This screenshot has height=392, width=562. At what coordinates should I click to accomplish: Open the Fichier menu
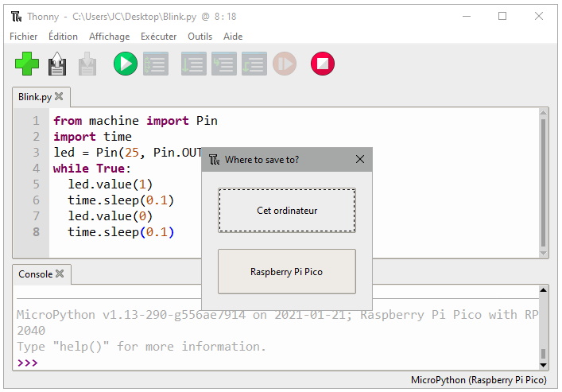coord(23,37)
